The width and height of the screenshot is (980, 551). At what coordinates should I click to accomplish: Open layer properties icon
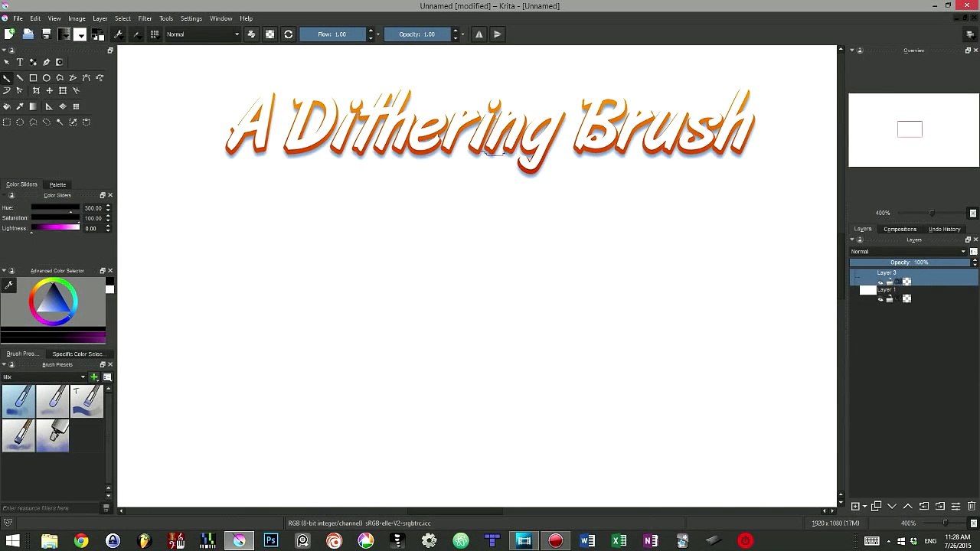click(955, 506)
